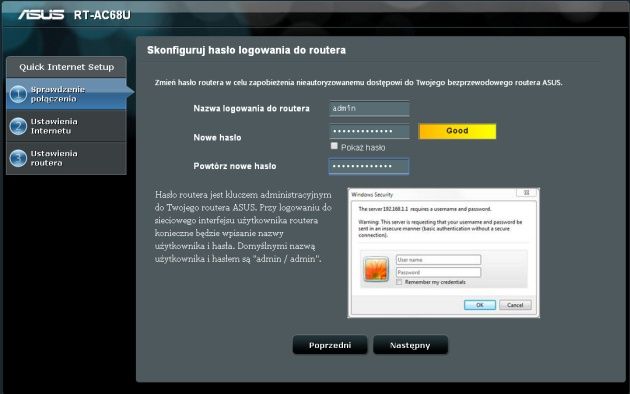The image size is (630, 394).
Task: Click the router login name field
Action: pos(369,108)
